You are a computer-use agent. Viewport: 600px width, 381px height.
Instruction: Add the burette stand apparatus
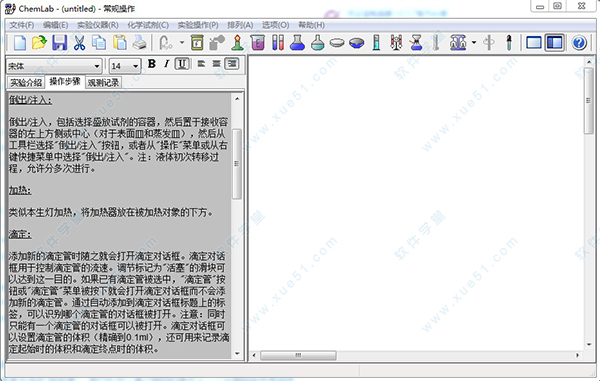396,42
